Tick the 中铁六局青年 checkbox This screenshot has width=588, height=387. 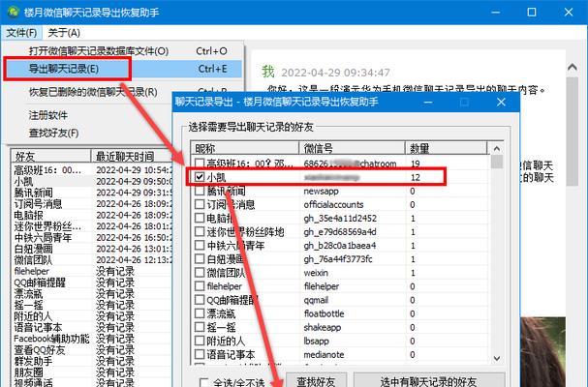click(x=200, y=245)
